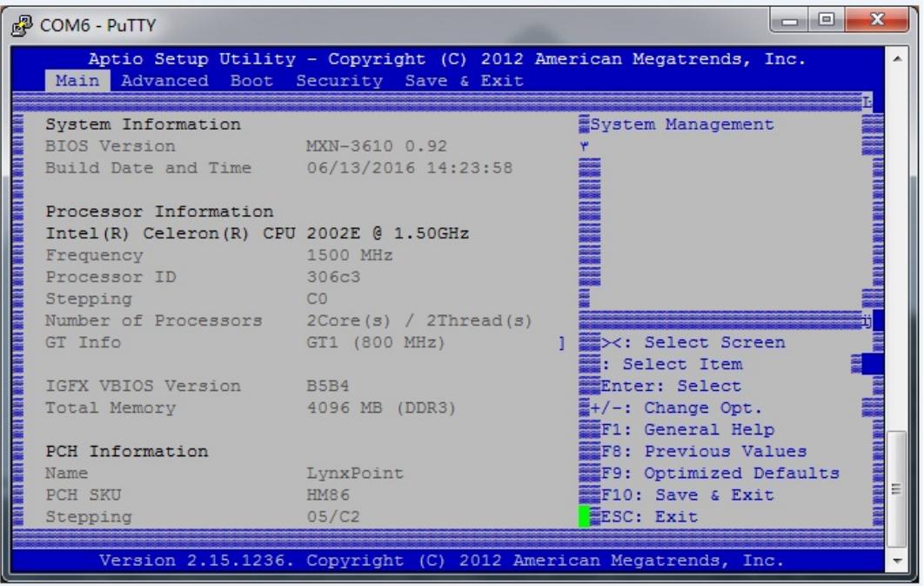
Task: Click the scrollbar up arrow
Action: click(897, 58)
